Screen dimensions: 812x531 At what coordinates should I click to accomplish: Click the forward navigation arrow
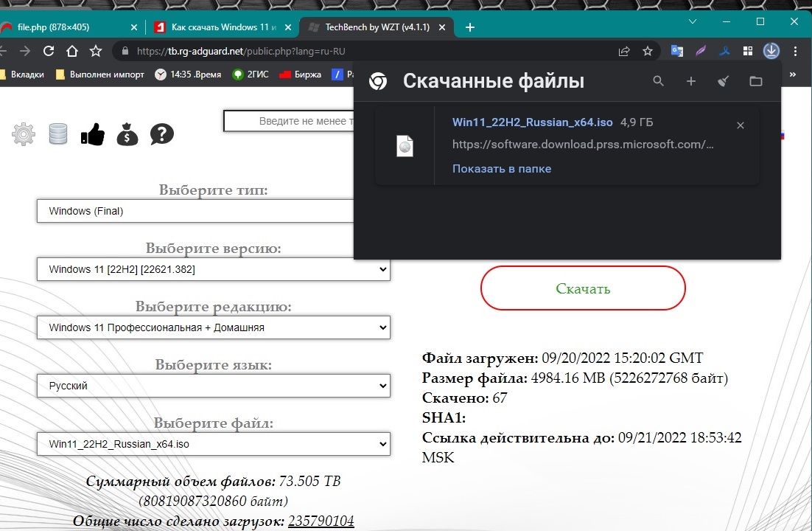tap(25, 51)
